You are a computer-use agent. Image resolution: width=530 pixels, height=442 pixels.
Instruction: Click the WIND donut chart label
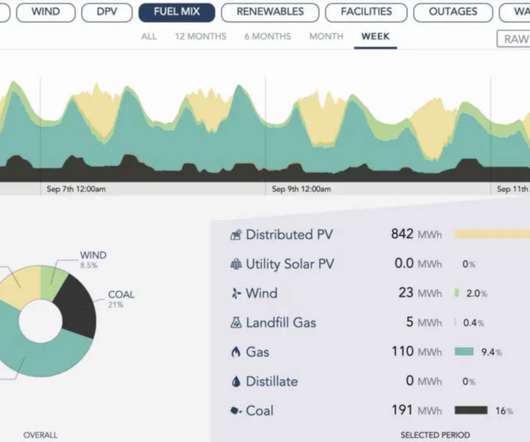pos(93,260)
